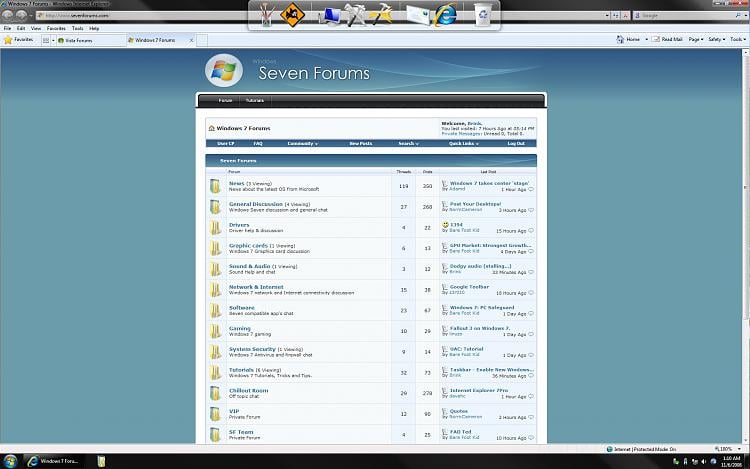Click the Chillout Room folder icon
Screen dimensions: 750x469
[x=215, y=393]
